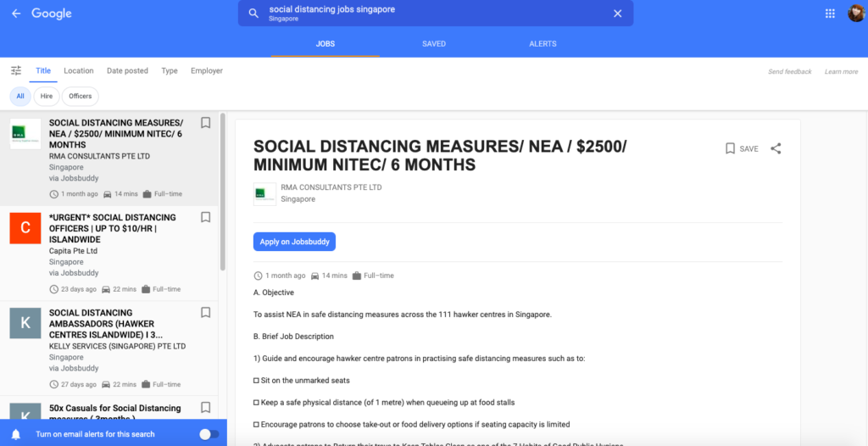Open the Google apps grid
The height and width of the screenshot is (446, 868).
coord(830,14)
